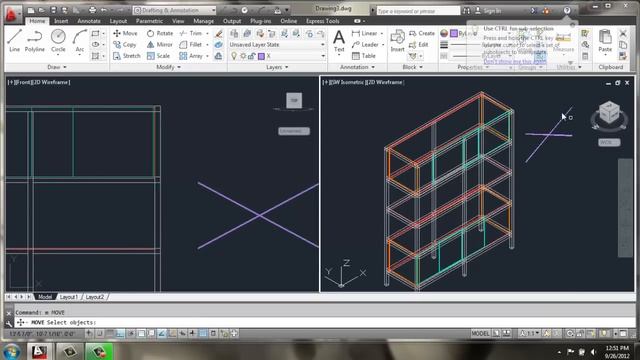Click the Undo arrow in quick access
The image size is (640, 360).
[x=104, y=10]
